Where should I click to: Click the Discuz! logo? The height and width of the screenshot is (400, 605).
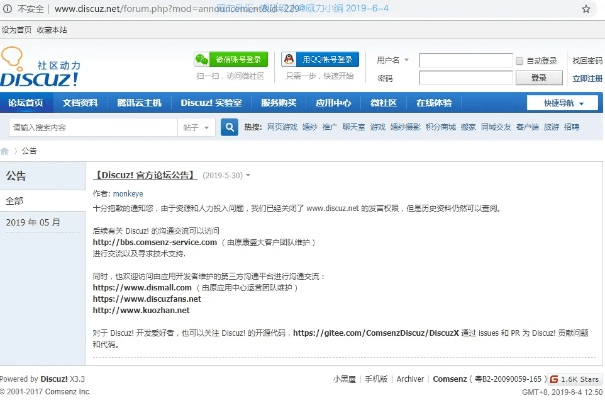click(x=40, y=68)
